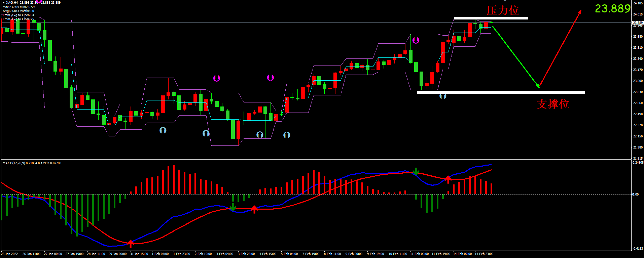Select the magenta down-arrow nearest the resistance line
This screenshot has height=258, width=644.
(x=416, y=40)
